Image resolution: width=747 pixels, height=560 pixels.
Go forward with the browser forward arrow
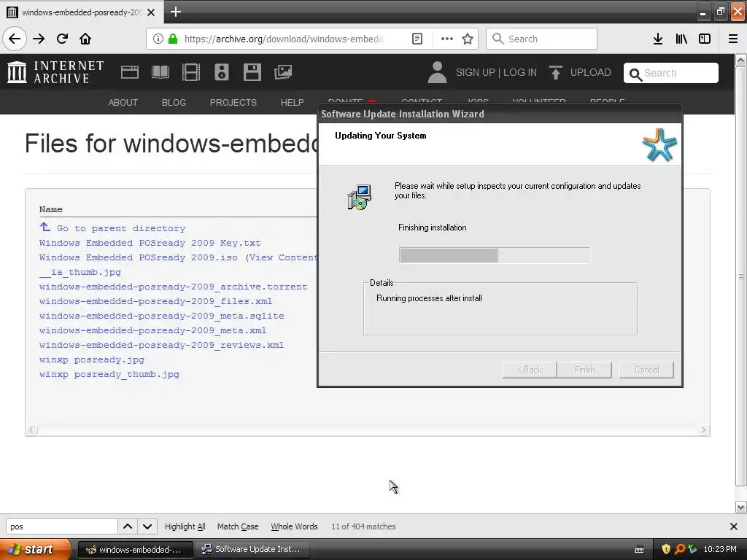pyautogui.click(x=39, y=39)
